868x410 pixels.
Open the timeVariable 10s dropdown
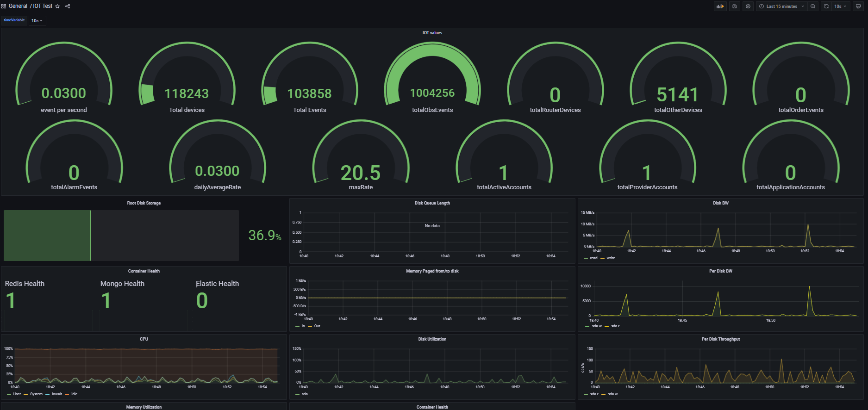[37, 20]
